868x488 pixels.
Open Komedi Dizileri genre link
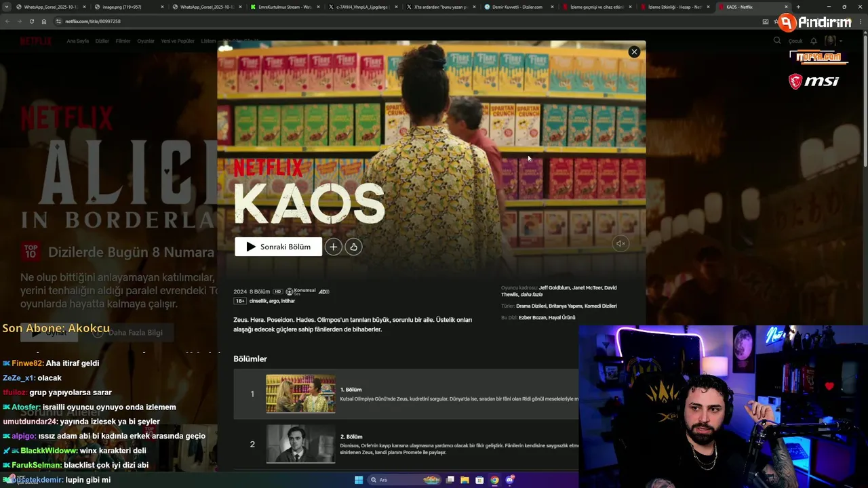599,306
